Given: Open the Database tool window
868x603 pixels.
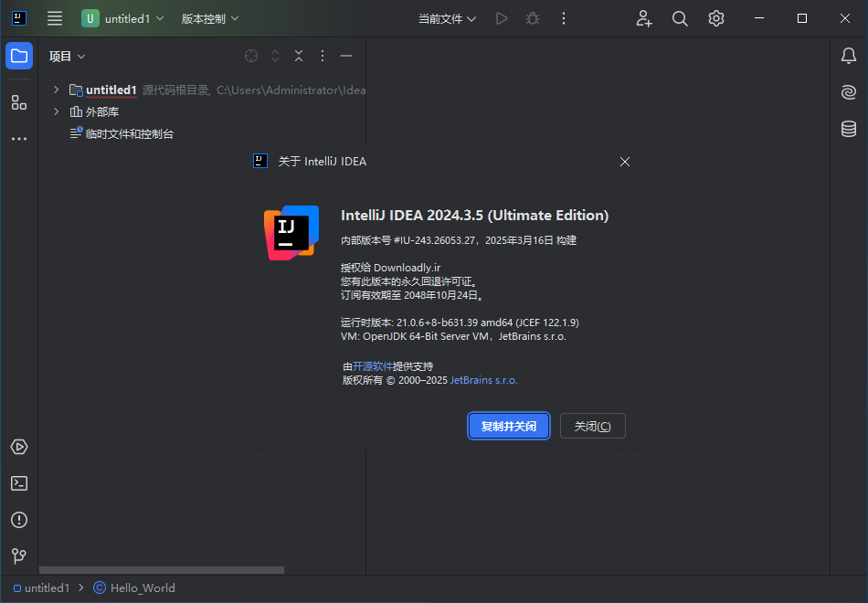Looking at the screenshot, I should pos(849,129).
